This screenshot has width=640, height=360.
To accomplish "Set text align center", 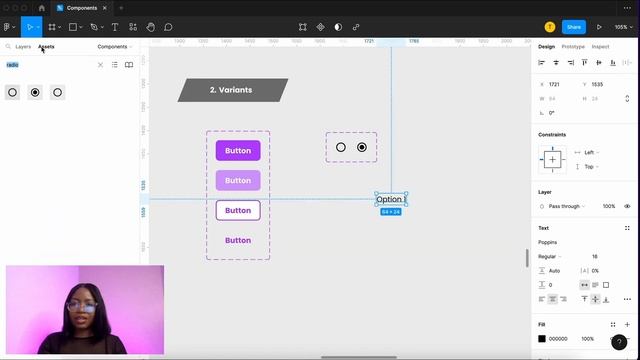I will [x=552, y=299].
